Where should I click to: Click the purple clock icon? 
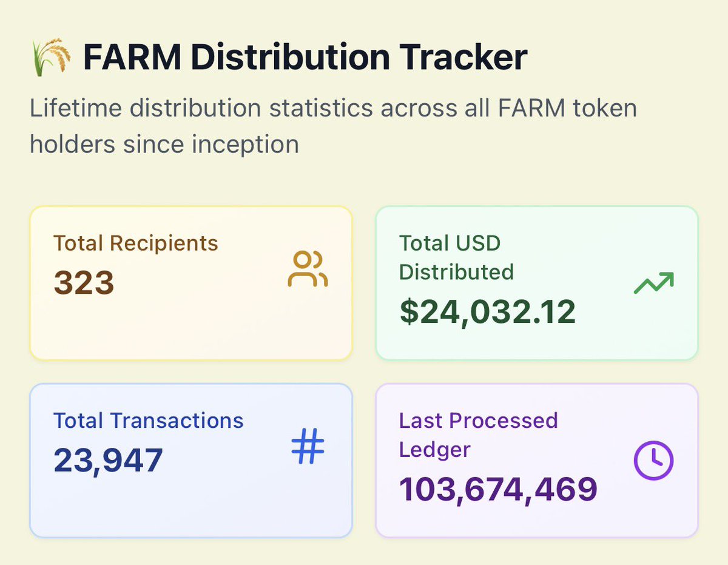(x=653, y=461)
